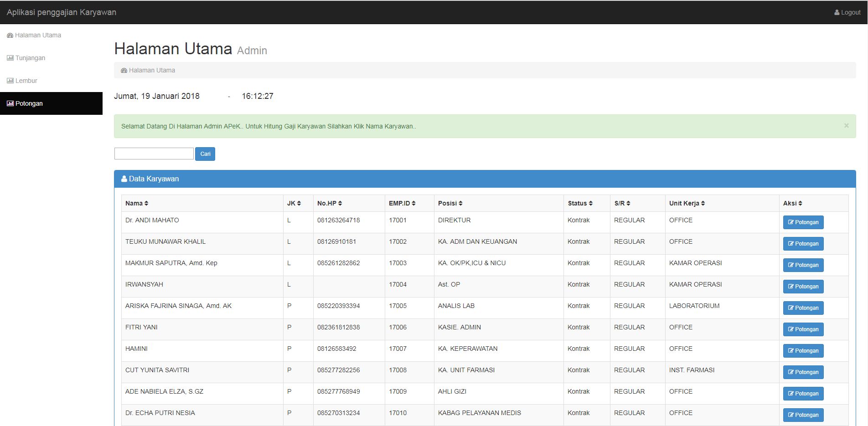
Task: Sort the table by JK column arrows
Action: click(299, 203)
